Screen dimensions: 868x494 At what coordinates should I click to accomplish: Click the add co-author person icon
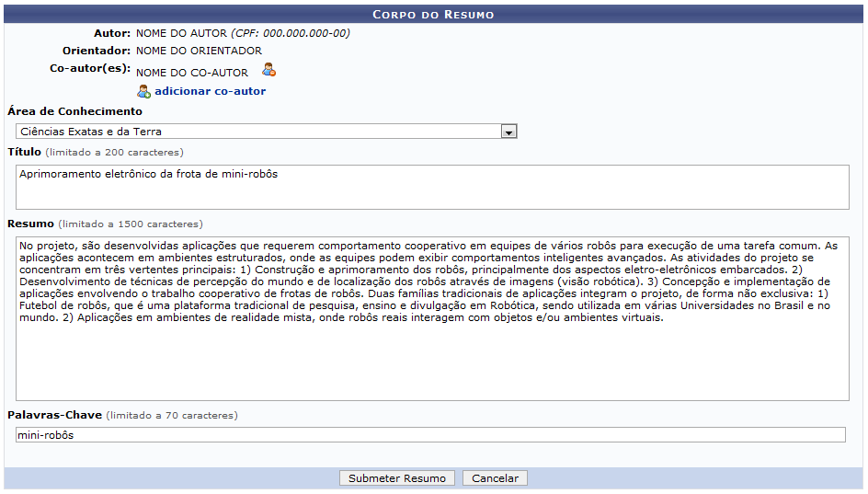point(143,91)
